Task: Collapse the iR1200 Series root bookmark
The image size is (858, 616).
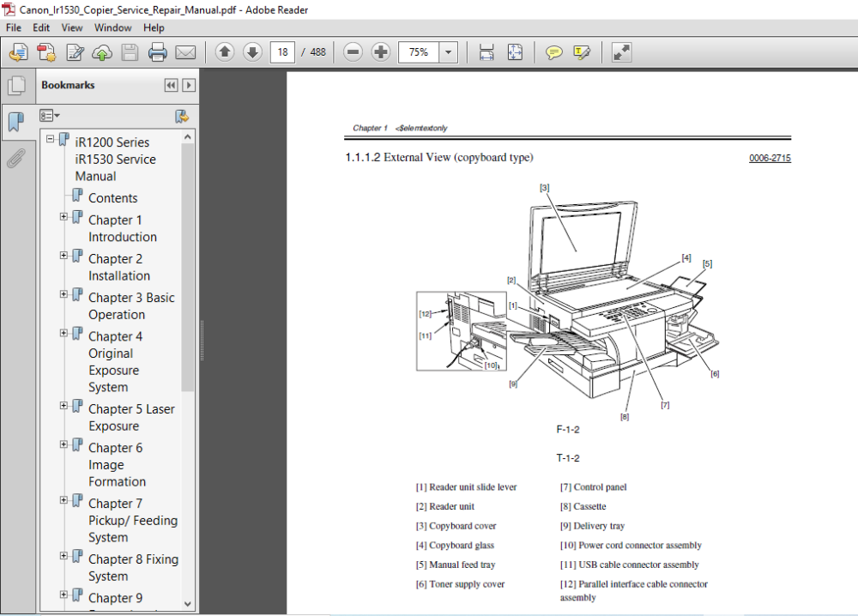Action: (x=51, y=139)
